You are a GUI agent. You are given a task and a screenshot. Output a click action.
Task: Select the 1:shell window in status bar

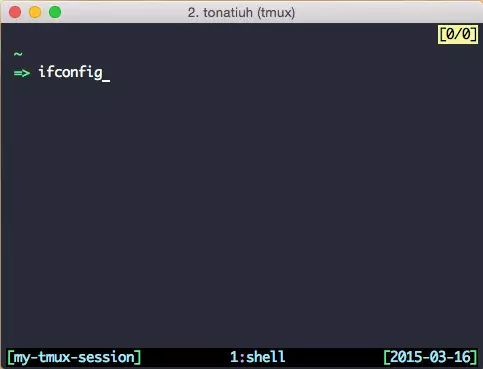tap(258, 357)
